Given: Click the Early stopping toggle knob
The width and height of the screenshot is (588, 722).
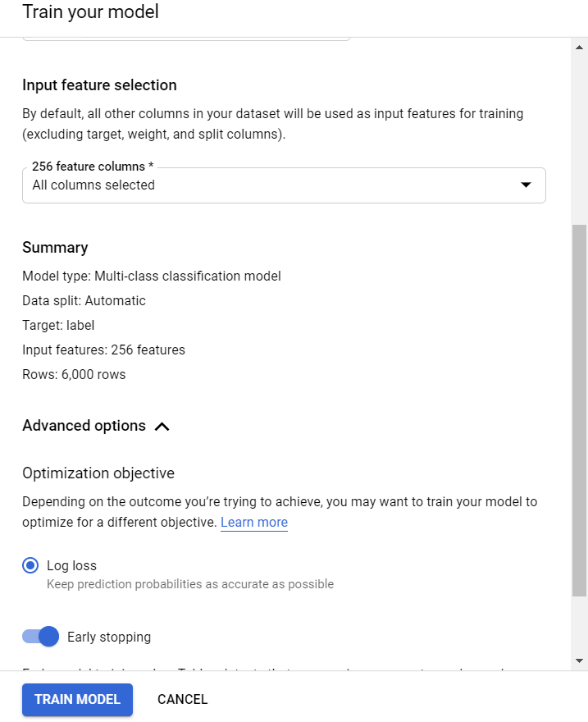Looking at the screenshot, I should pos(48,637).
